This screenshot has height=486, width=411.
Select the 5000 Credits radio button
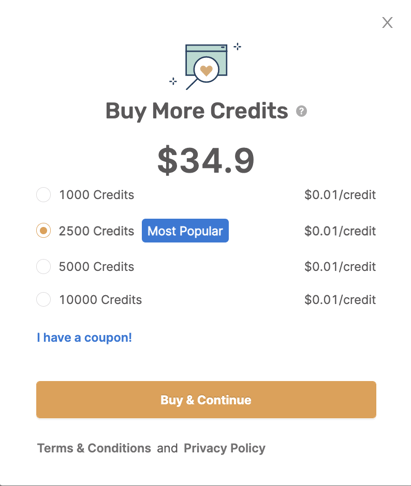(43, 267)
